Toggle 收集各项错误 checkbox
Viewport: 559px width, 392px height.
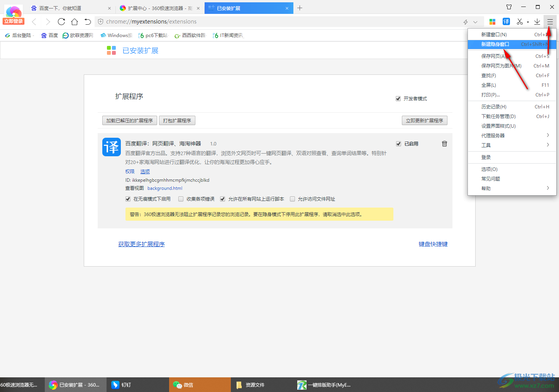point(181,199)
